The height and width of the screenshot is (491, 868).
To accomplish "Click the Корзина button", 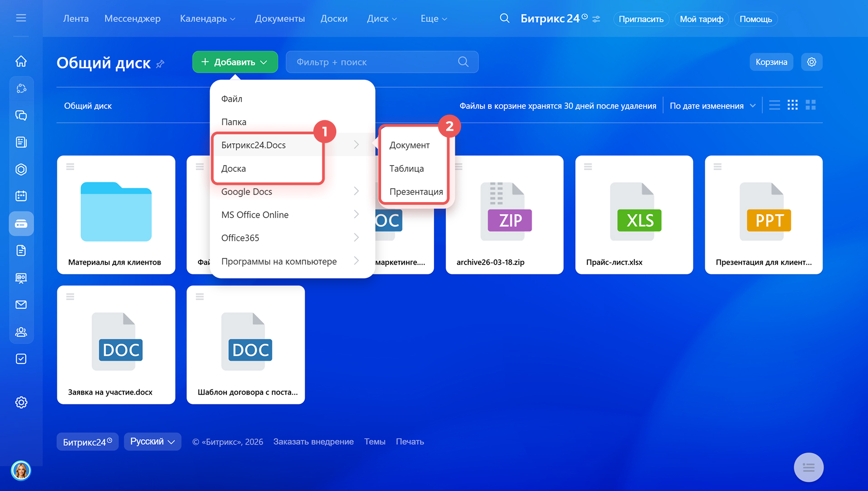I will point(771,62).
